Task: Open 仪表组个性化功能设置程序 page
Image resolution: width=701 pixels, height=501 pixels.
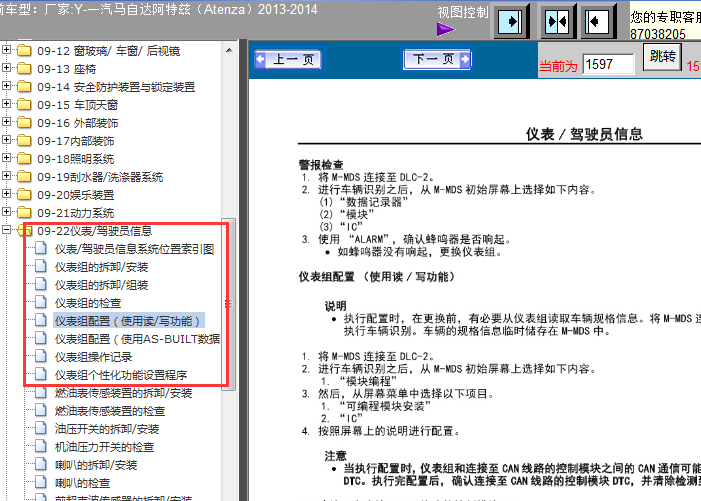Action: click(121, 375)
